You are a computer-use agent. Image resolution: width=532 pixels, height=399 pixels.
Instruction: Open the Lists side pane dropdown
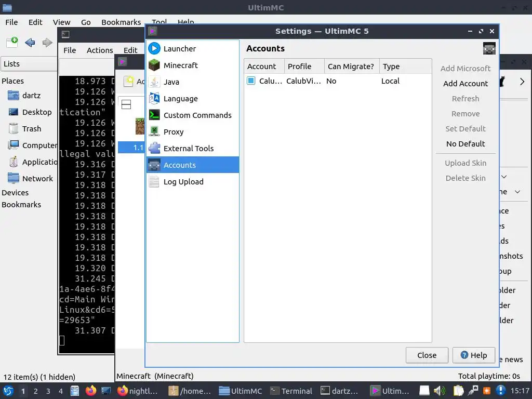tap(29, 64)
